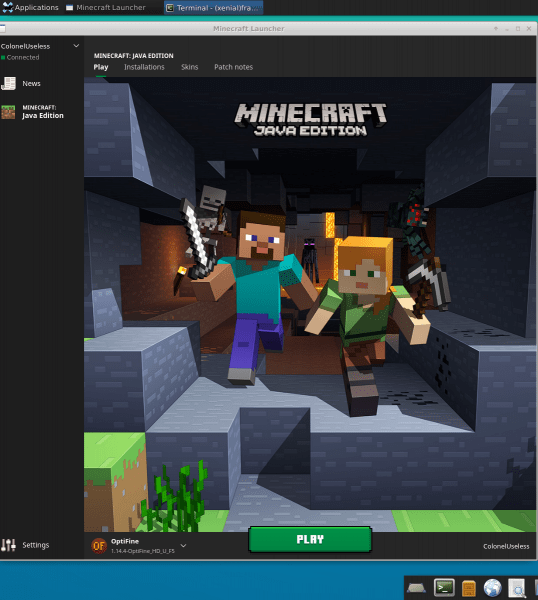The height and width of the screenshot is (600, 538).
Task: Open the Settings sliders icon
Action: pyautogui.click(x=8, y=545)
